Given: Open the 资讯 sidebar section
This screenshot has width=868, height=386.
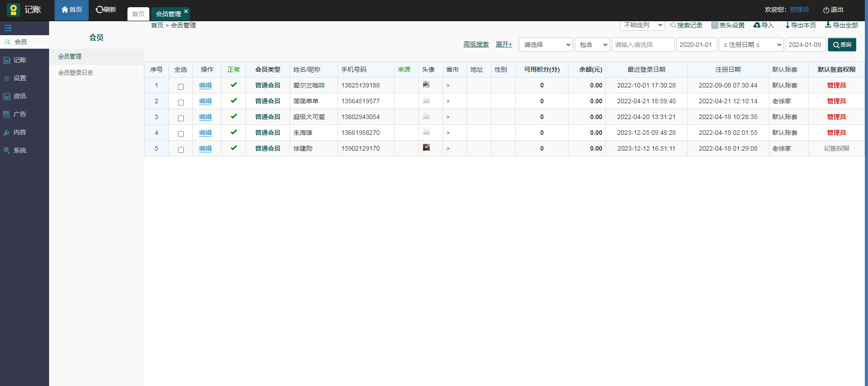Looking at the screenshot, I should [24, 96].
